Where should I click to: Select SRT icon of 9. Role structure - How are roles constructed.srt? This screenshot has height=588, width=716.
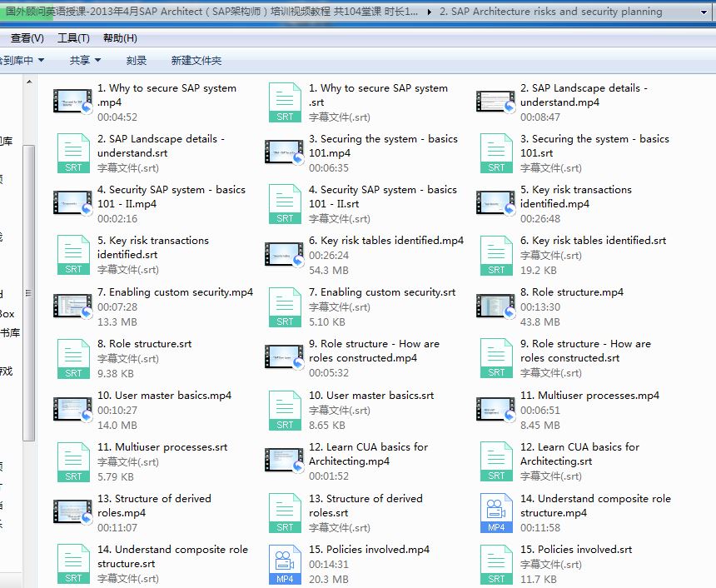pyautogui.click(x=496, y=358)
